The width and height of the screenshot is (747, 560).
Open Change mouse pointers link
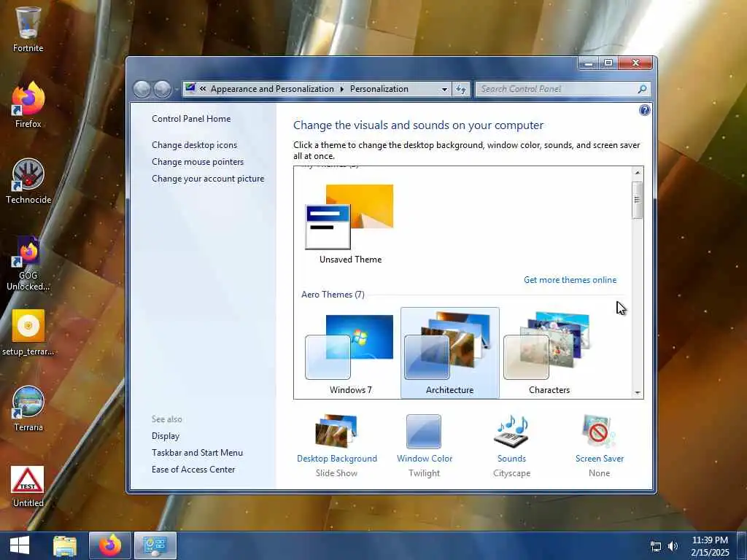(x=198, y=162)
